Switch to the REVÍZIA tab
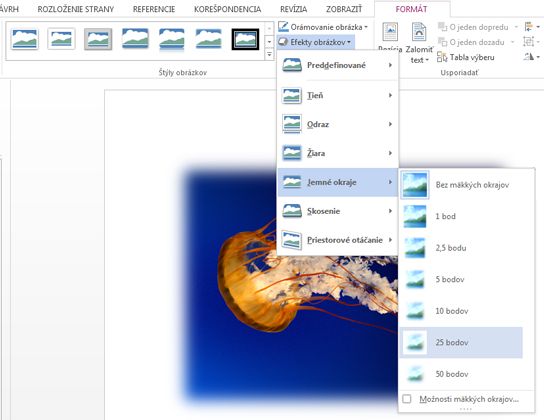This screenshot has width=544, height=420. [294, 9]
